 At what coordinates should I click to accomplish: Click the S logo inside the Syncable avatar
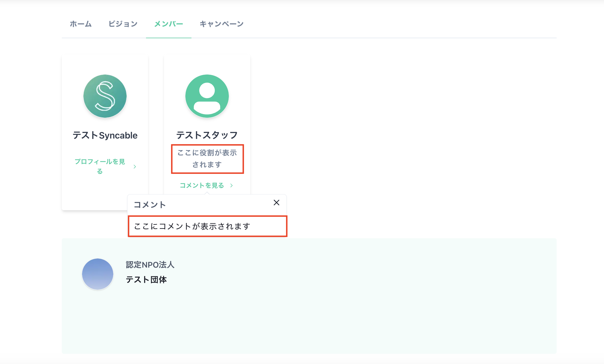(105, 96)
